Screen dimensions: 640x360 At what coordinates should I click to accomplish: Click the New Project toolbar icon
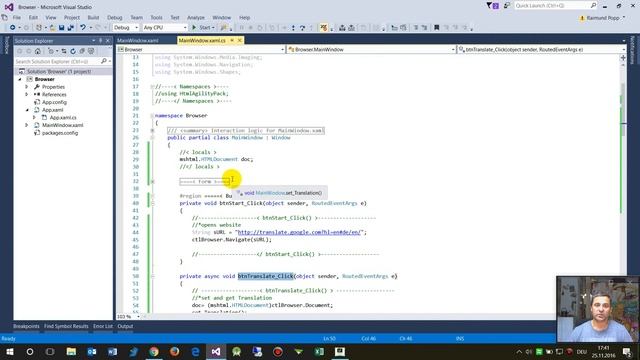(x=39, y=27)
